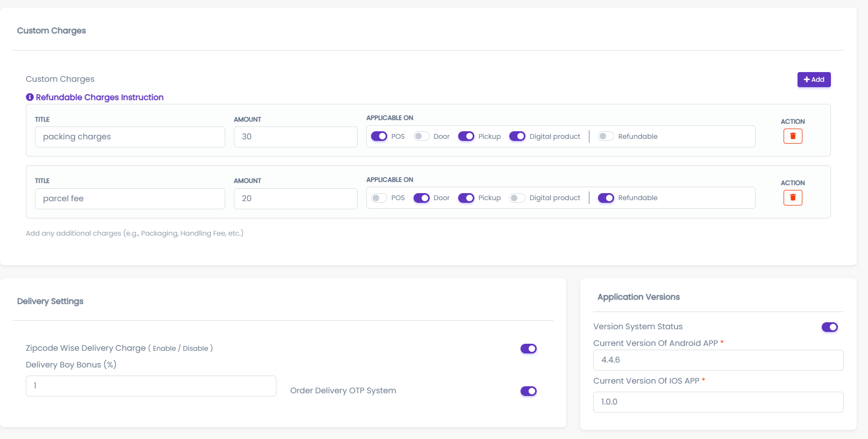Edit the amount field showing 30
Screen dimensions: 868x439
[x=296, y=137]
